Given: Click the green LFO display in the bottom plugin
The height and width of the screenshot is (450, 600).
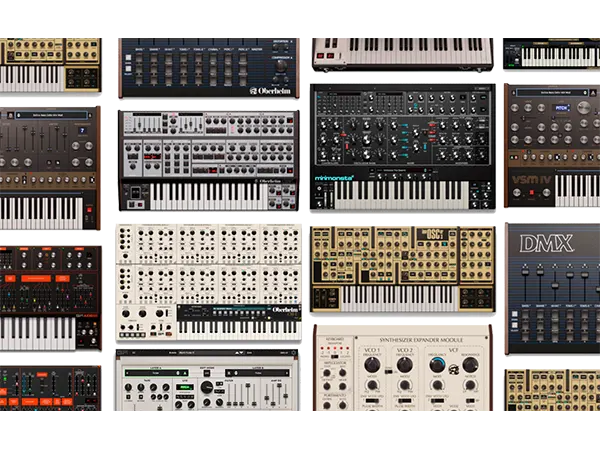Looking at the screenshot, I should [184, 387].
